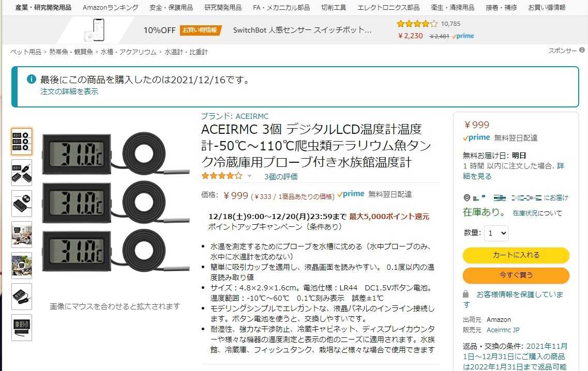Open 在庫状況について link
The image size is (588, 371).
pyautogui.click(x=537, y=213)
